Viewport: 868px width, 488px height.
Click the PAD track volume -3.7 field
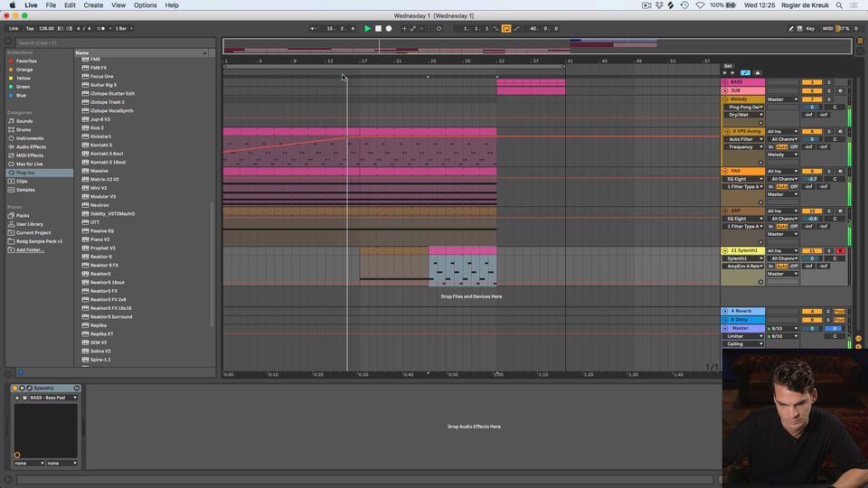pyautogui.click(x=812, y=179)
